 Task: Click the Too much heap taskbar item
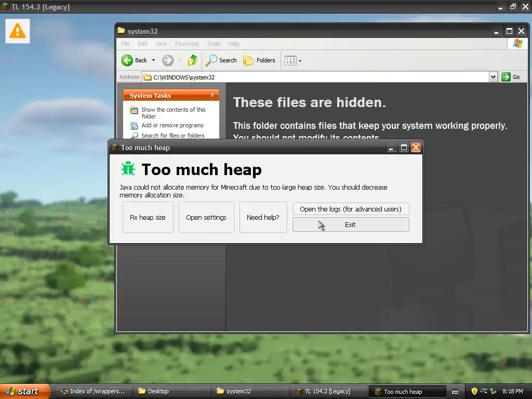[407, 392]
